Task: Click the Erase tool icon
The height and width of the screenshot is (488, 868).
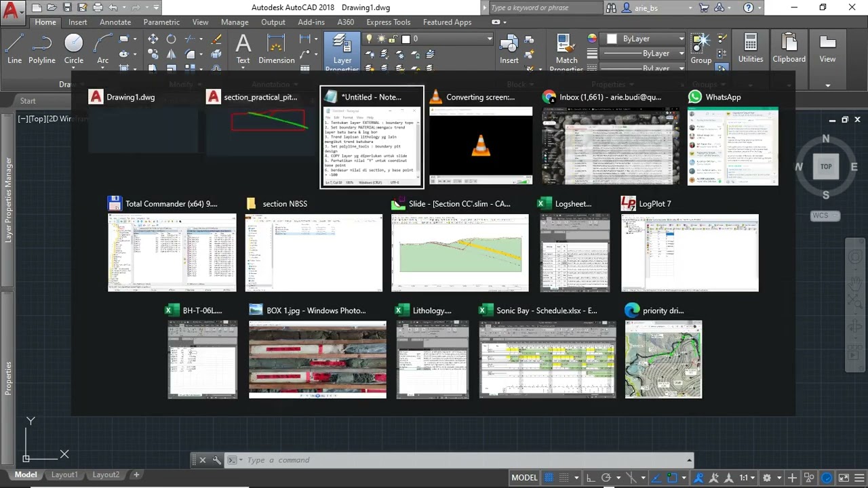Action: [x=216, y=39]
